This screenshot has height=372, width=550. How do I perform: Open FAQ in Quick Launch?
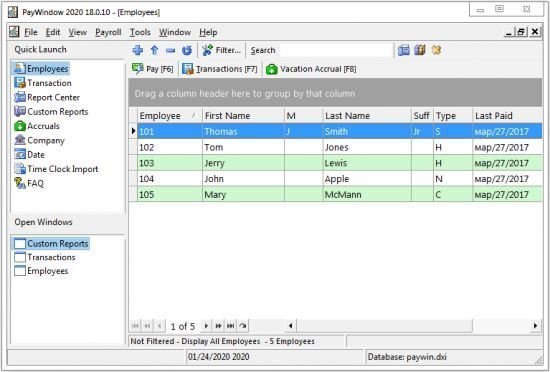tap(29, 183)
